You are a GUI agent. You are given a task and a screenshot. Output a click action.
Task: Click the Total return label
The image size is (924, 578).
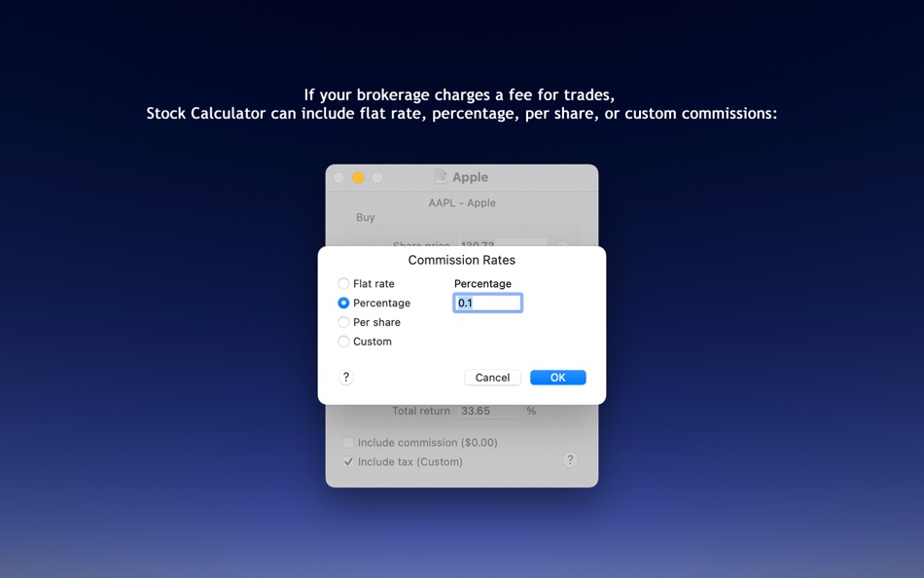(x=421, y=411)
